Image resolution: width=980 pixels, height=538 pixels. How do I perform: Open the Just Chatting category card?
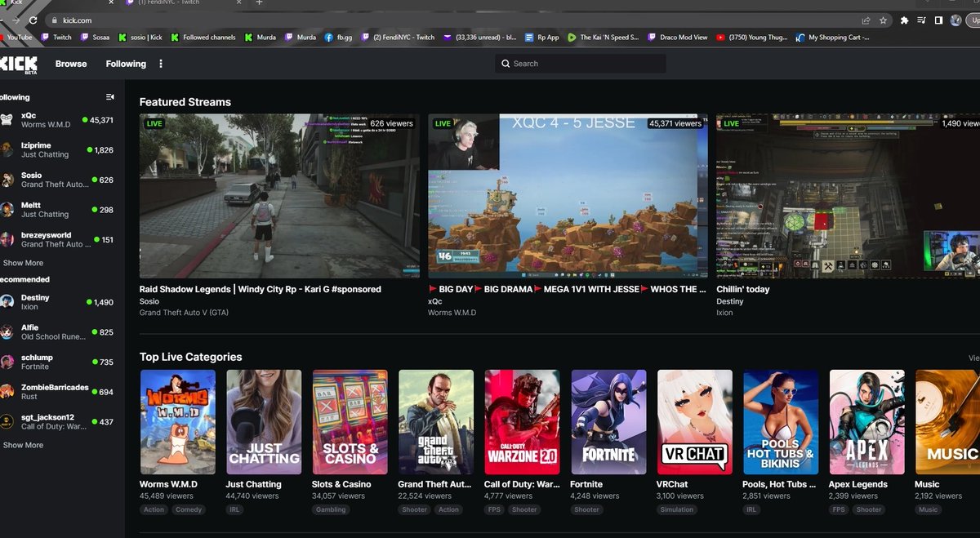click(264, 422)
